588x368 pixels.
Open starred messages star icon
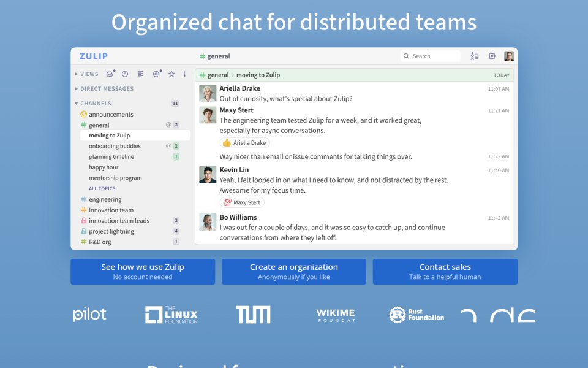171,74
